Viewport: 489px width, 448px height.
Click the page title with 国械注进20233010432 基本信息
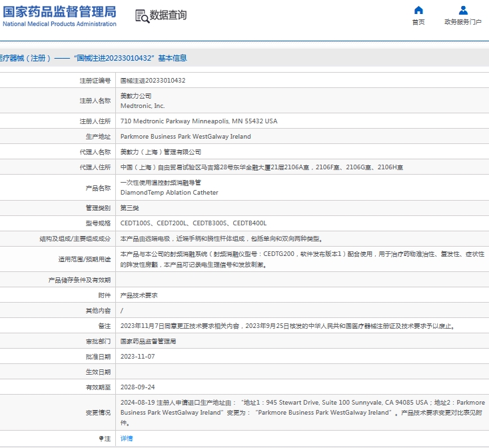tap(93, 58)
